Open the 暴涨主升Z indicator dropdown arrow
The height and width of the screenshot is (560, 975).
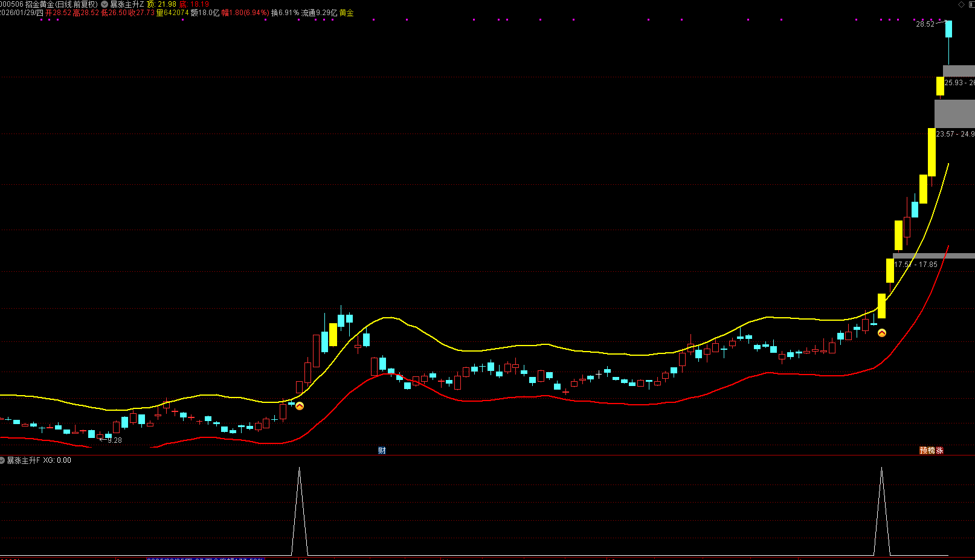pos(105,4)
